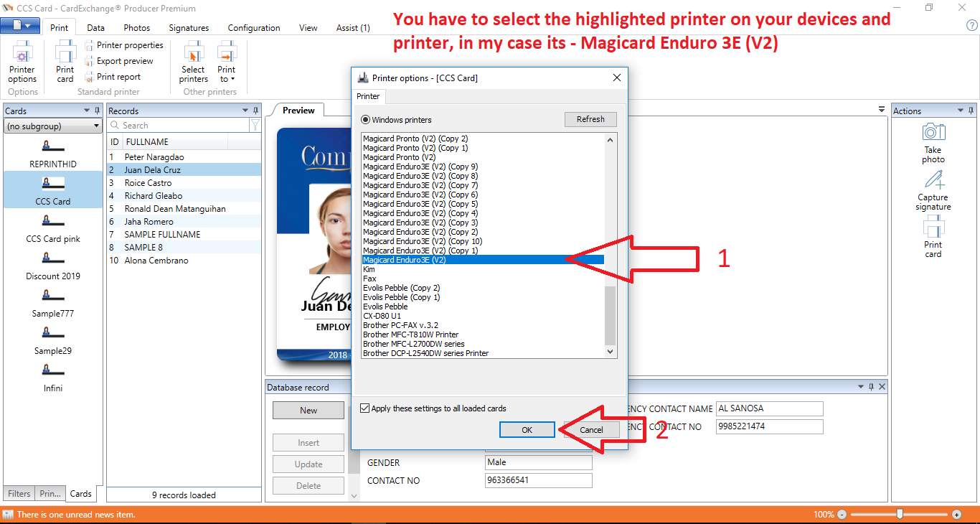Image resolution: width=980 pixels, height=524 pixels.
Task: Click the GENDER field showing Male
Action: click(x=539, y=463)
